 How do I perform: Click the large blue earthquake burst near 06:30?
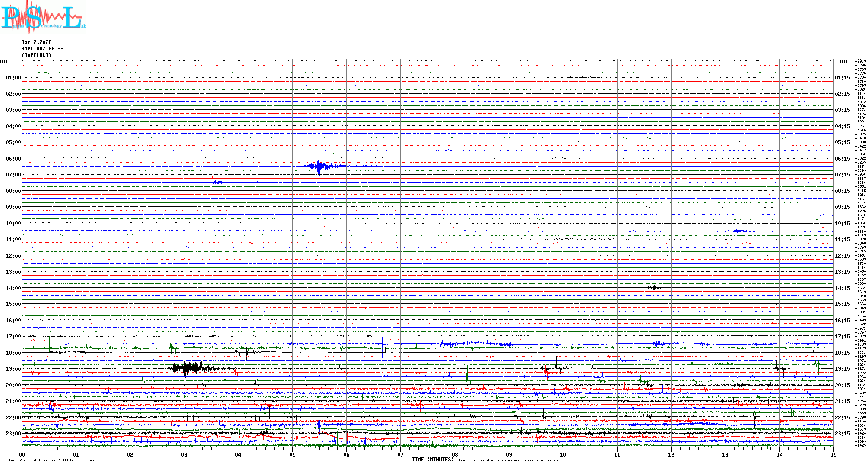point(320,166)
